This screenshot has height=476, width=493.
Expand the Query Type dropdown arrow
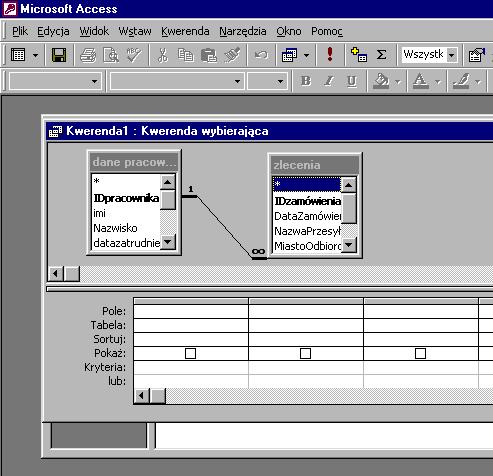(306, 55)
